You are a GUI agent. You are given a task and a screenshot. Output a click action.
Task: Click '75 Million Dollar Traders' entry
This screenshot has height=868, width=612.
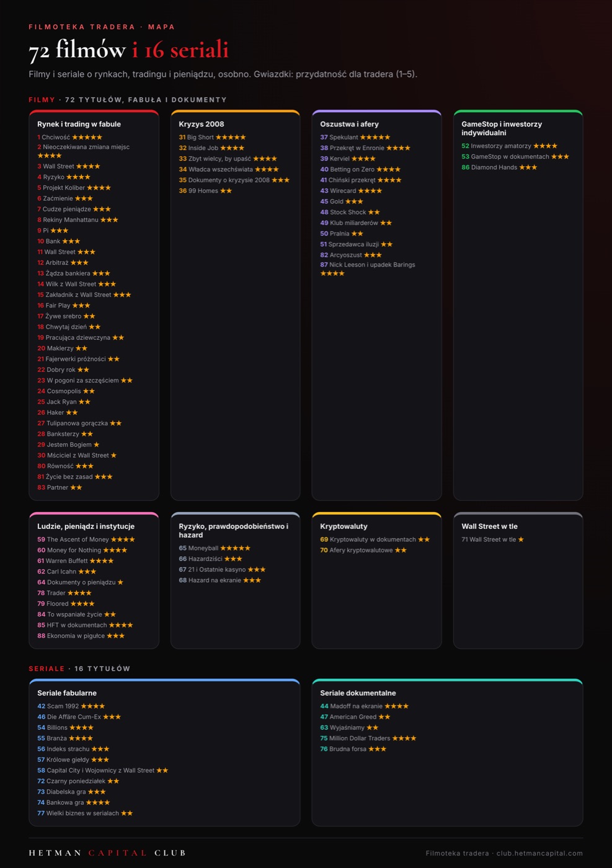(368, 738)
